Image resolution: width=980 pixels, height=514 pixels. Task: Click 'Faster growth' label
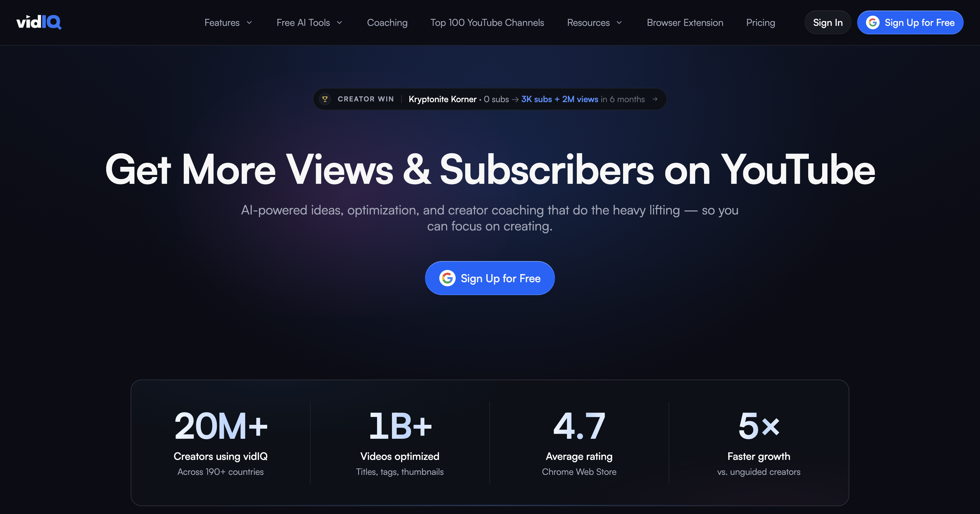click(x=758, y=456)
